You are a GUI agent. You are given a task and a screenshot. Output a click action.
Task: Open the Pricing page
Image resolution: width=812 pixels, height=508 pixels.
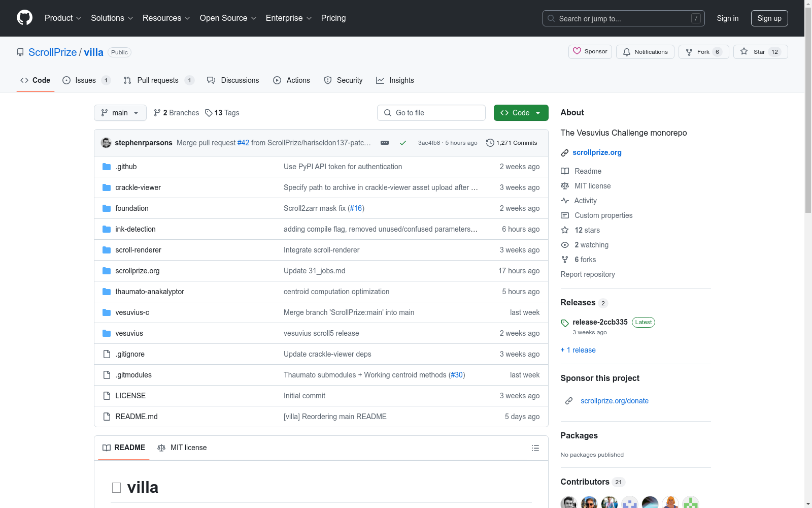333,18
